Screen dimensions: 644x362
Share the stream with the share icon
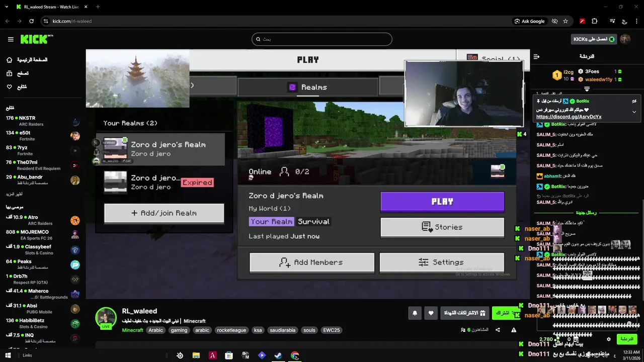click(x=498, y=330)
